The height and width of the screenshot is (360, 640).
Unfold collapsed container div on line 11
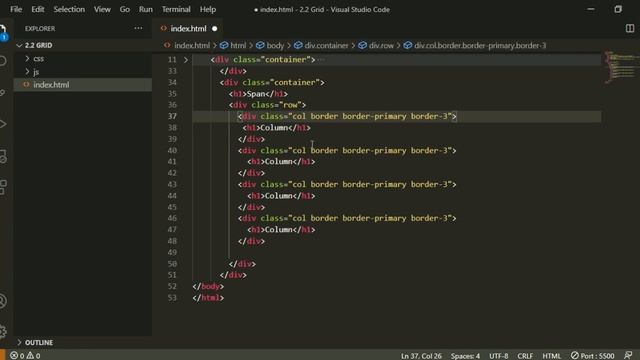[186, 60]
